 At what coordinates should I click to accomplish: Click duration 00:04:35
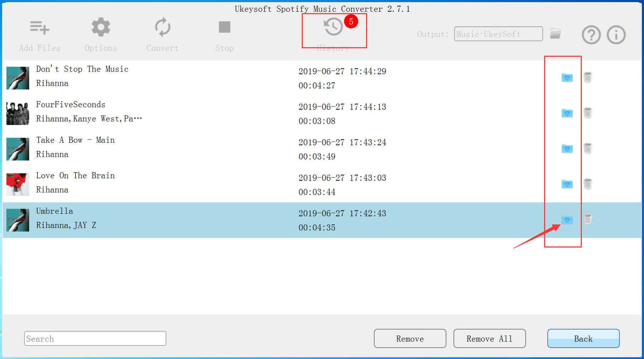pyautogui.click(x=317, y=227)
